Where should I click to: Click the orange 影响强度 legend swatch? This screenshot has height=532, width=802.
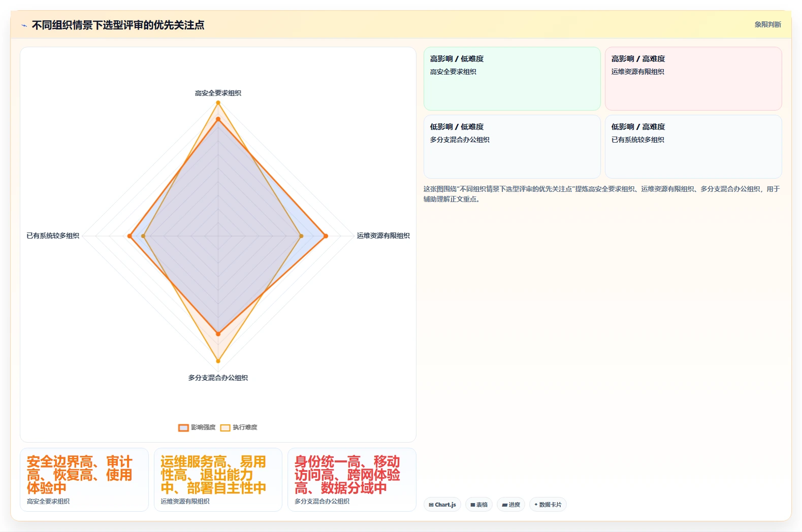pyautogui.click(x=183, y=427)
